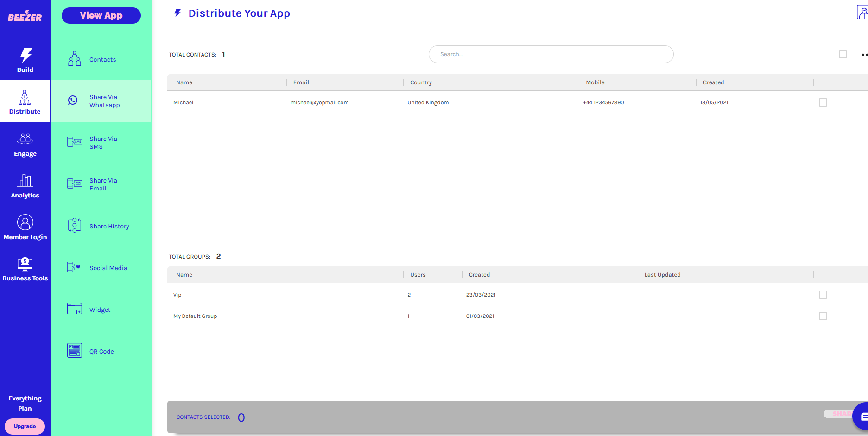Click the Vip group name
868x436 pixels.
coord(177,295)
